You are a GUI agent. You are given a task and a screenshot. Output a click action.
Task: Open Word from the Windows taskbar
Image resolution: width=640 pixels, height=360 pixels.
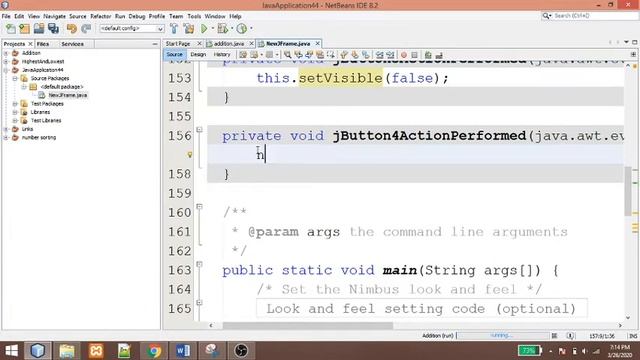click(x=183, y=351)
